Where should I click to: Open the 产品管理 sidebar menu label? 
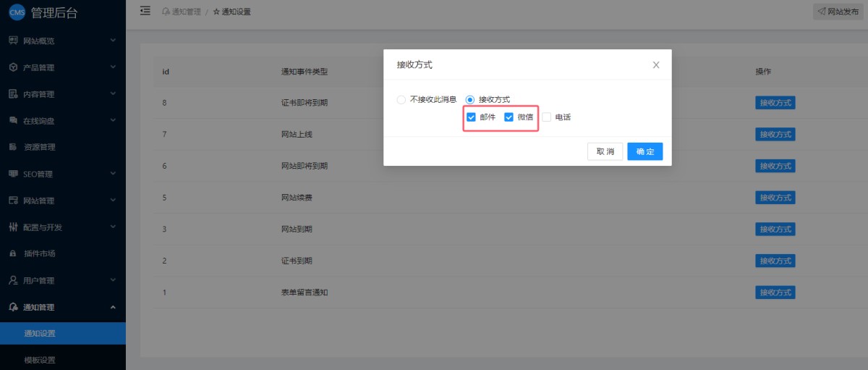38,67
